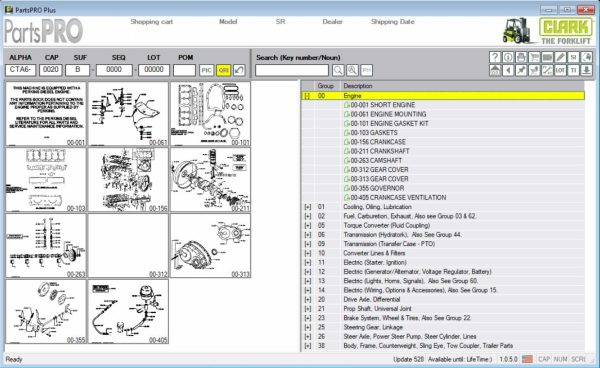Click the information (i) toolbar icon

508,57
